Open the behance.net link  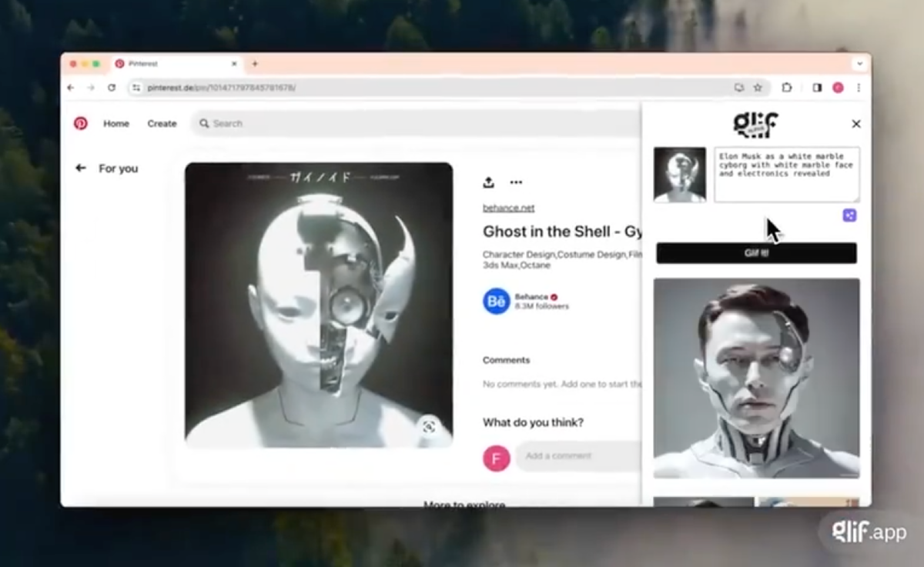(x=508, y=208)
